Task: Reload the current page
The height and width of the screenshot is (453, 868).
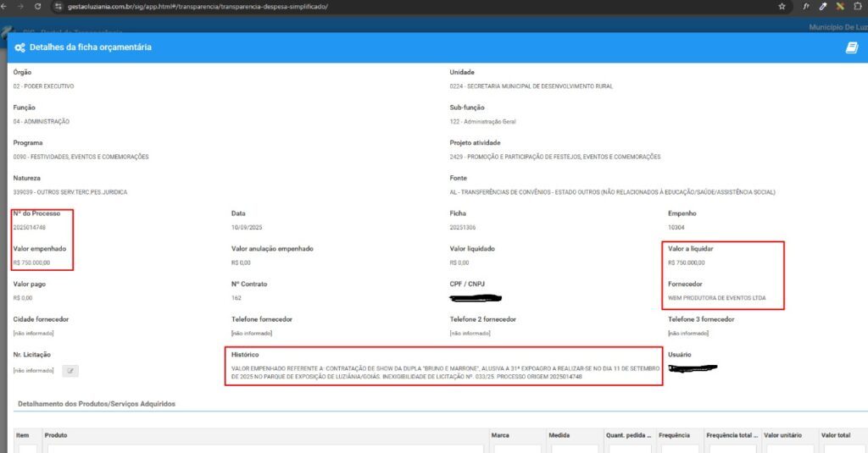Action: [x=38, y=6]
